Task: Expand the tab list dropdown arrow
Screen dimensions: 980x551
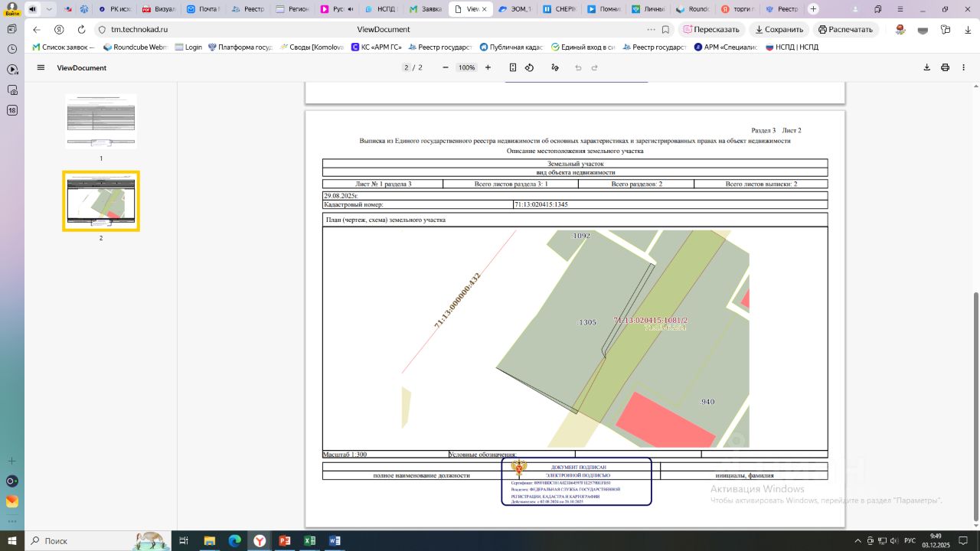Action: click(50, 9)
